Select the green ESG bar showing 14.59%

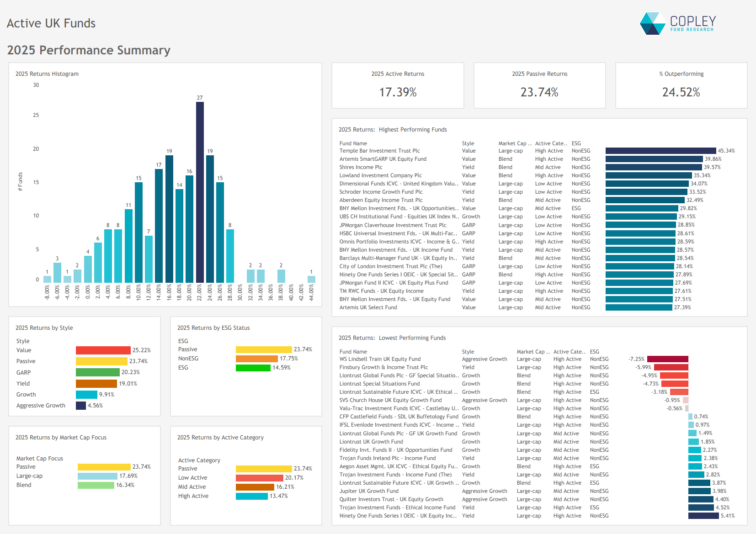point(253,368)
